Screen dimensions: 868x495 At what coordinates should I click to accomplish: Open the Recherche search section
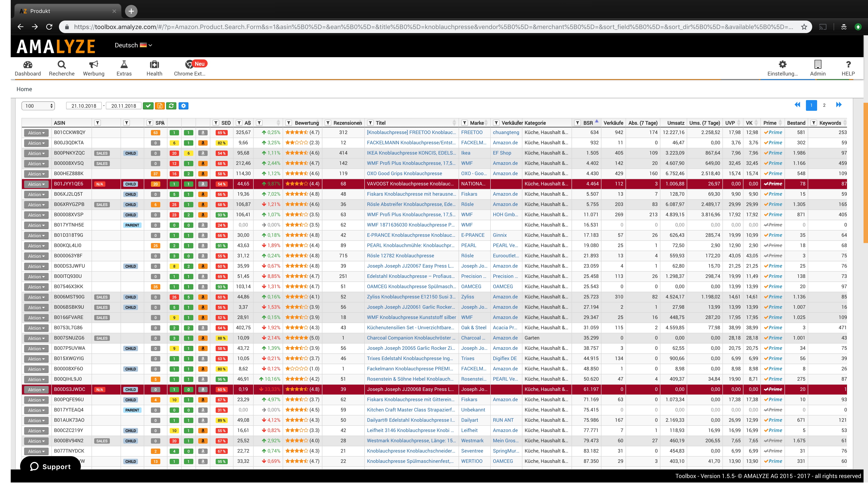click(61, 68)
